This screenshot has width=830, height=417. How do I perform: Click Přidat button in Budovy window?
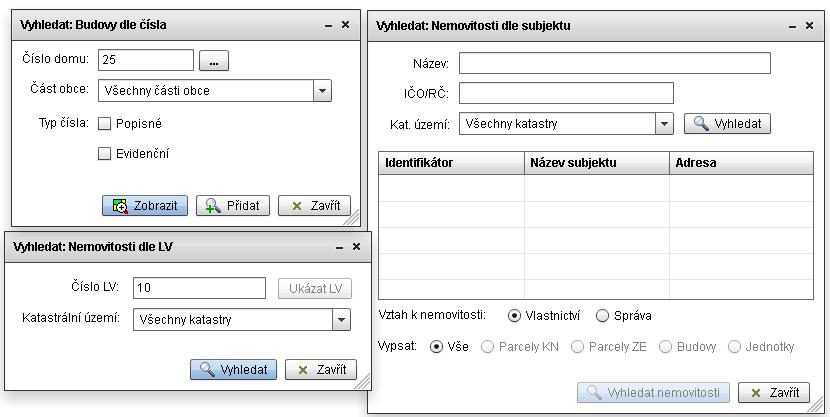tap(233, 206)
